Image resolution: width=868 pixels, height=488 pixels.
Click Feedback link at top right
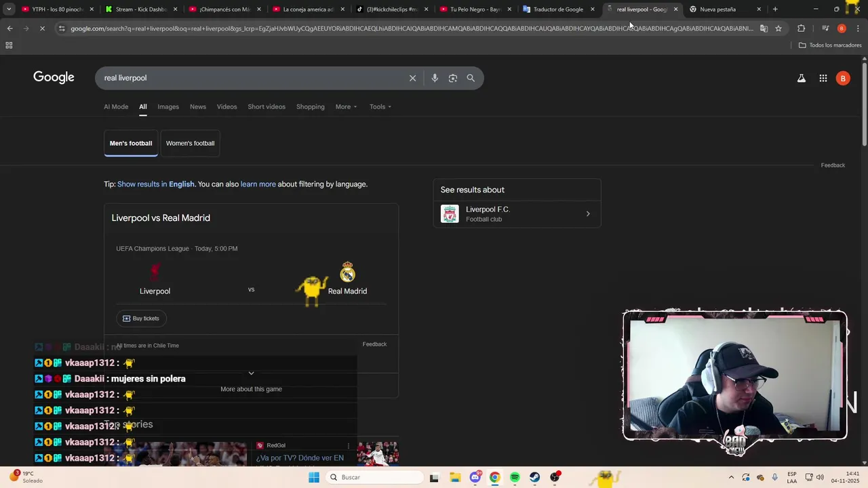click(833, 165)
